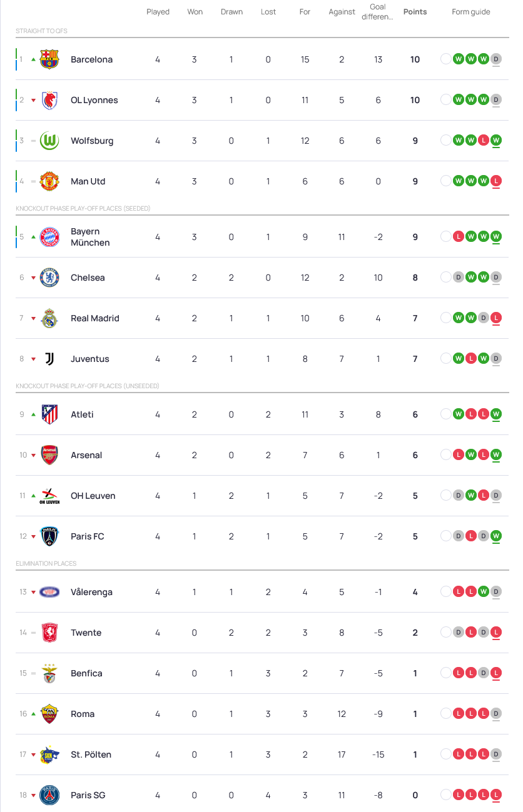Sort table by Points column header

pos(415,12)
